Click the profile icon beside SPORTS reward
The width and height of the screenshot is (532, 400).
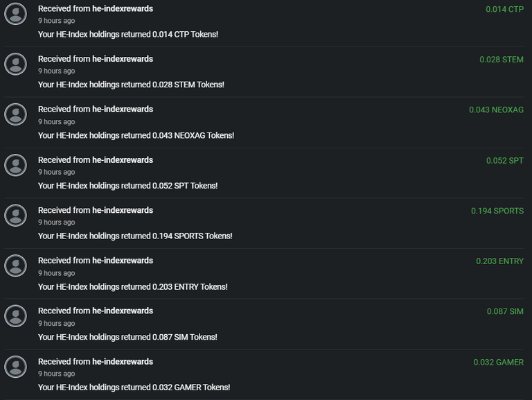(x=15, y=216)
